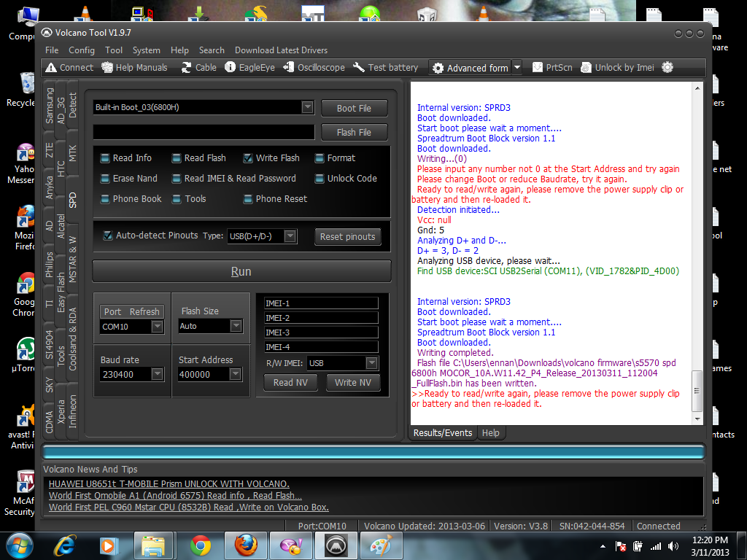Open the EagleEye info icon

point(230,67)
